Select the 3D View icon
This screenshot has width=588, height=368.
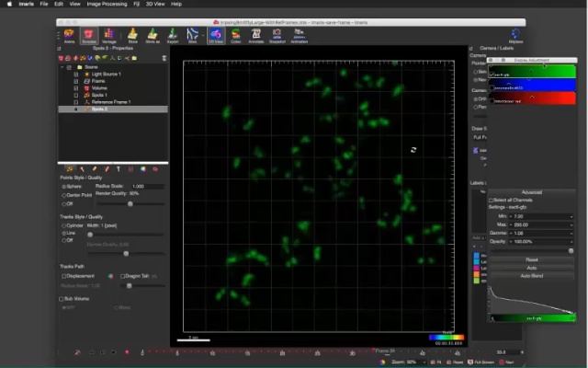coord(215,36)
